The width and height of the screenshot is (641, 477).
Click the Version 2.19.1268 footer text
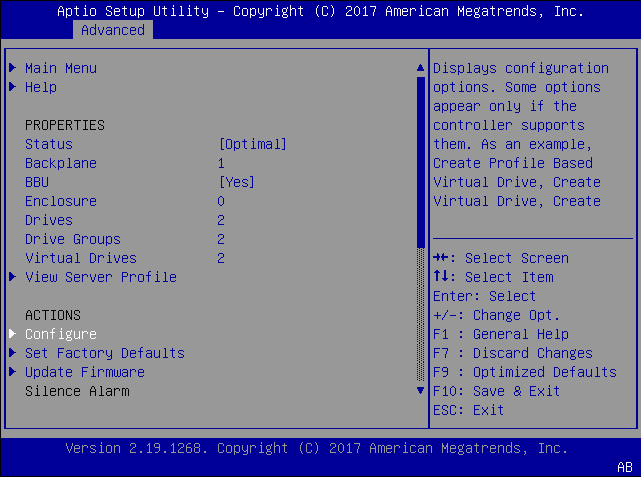(x=316, y=448)
